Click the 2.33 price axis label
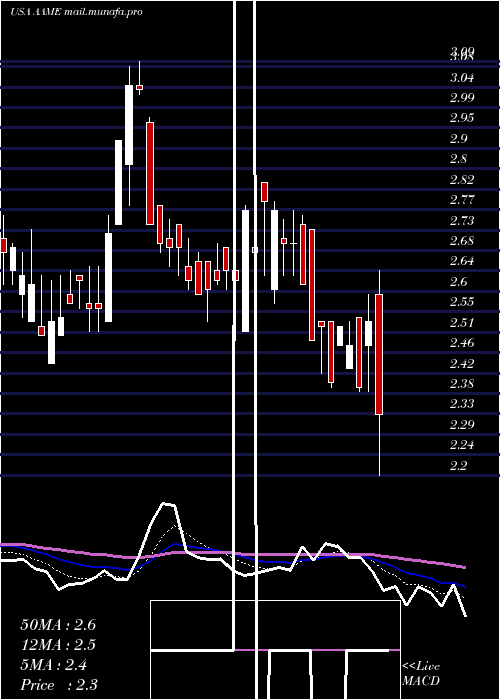 [462, 404]
